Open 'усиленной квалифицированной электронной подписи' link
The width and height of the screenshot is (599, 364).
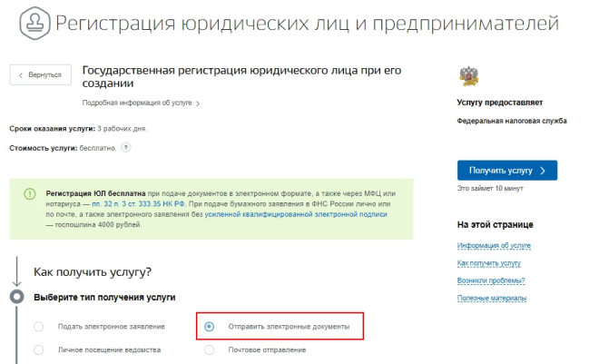coord(296,214)
